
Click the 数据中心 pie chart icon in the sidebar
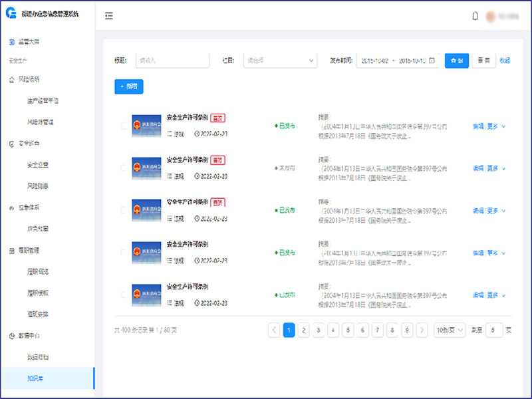(12, 336)
